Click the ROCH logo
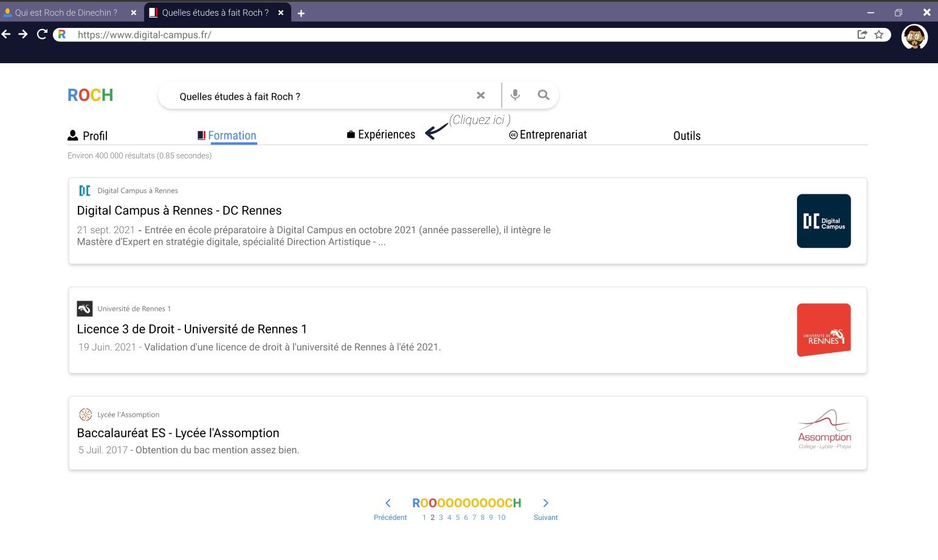 91,95
